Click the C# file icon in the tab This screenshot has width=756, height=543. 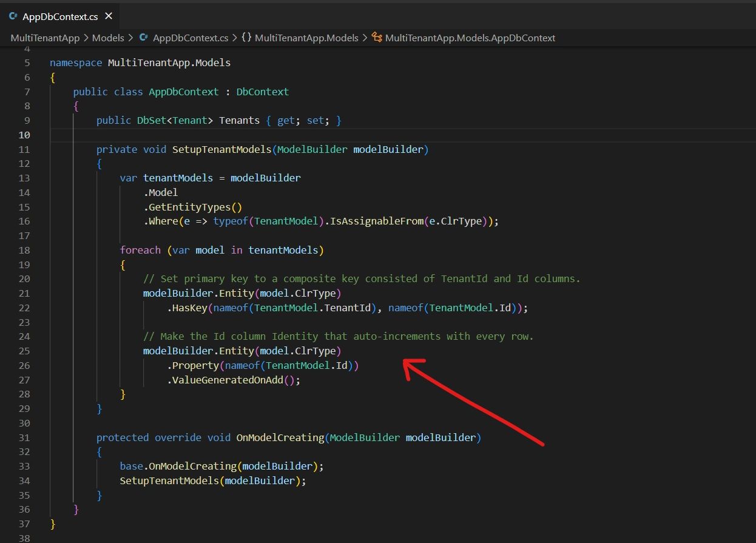[x=13, y=16]
